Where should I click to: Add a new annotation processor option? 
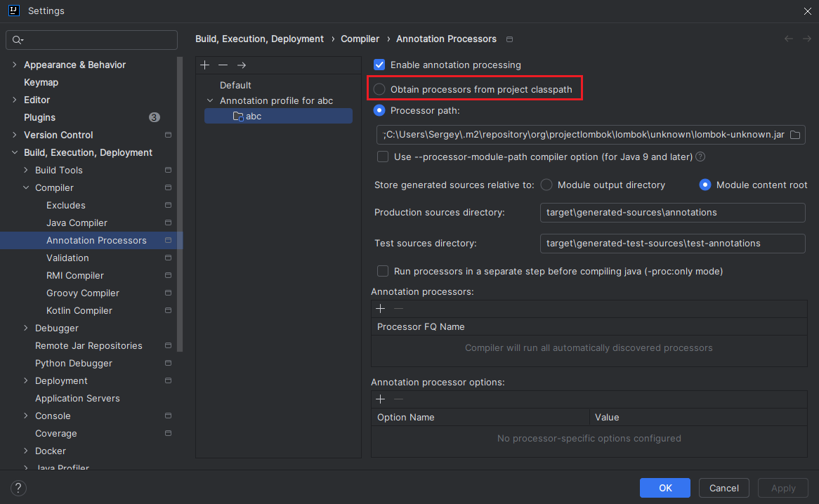[x=381, y=399]
